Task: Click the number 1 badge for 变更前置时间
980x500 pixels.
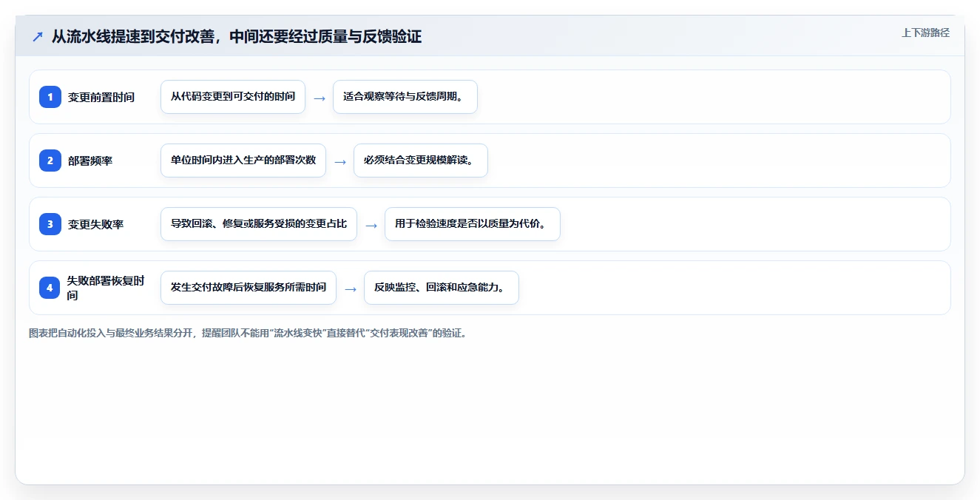Action: tap(50, 97)
